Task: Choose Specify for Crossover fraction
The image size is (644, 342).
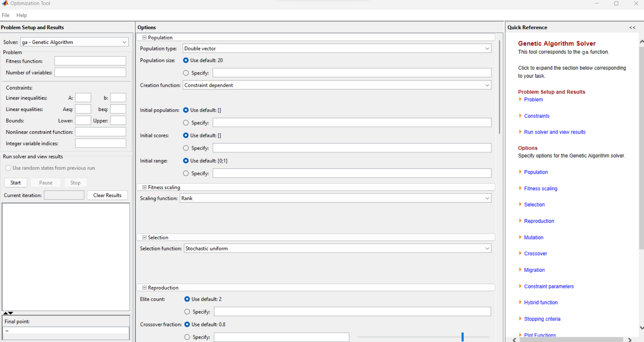Action: pos(186,337)
